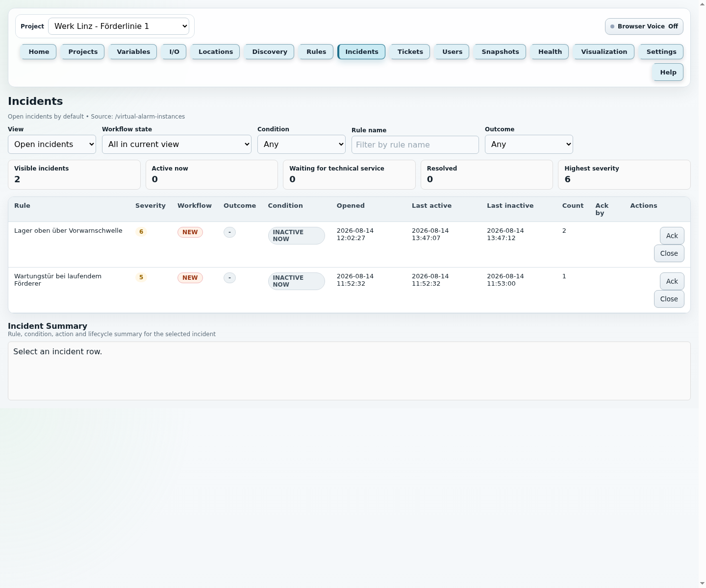Image resolution: width=706 pixels, height=588 pixels.
Task: Toggle the Browser Voice Off button
Action: [644, 26]
